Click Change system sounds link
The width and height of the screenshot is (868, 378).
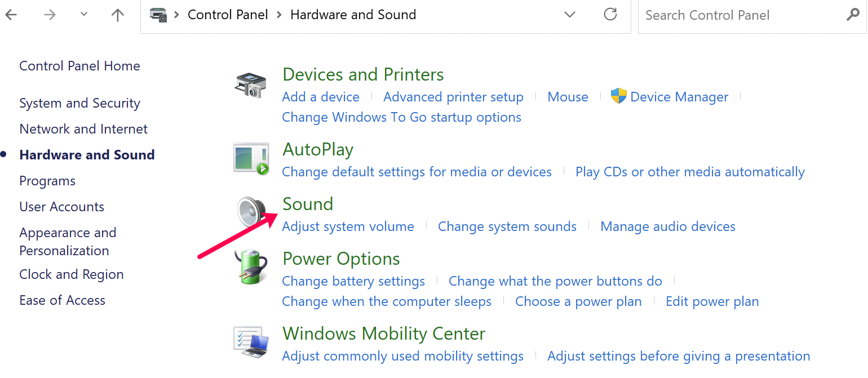(507, 226)
